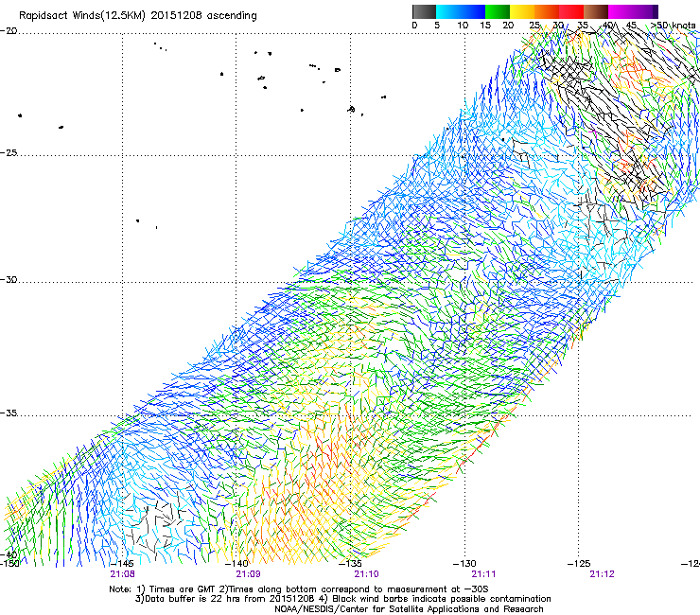Click the cyan-blue 5-15 knots color segment
700x615 pixels.
461,11
